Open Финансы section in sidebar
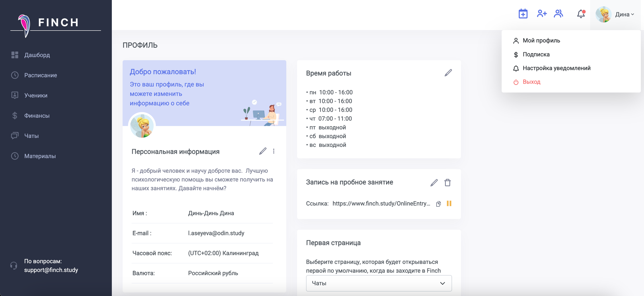This screenshot has width=644, height=296. (x=37, y=116)
